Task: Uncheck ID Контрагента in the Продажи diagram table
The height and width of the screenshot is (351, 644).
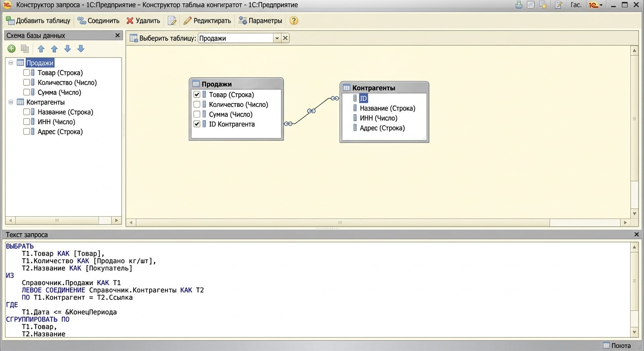Action: click(197, 124)
